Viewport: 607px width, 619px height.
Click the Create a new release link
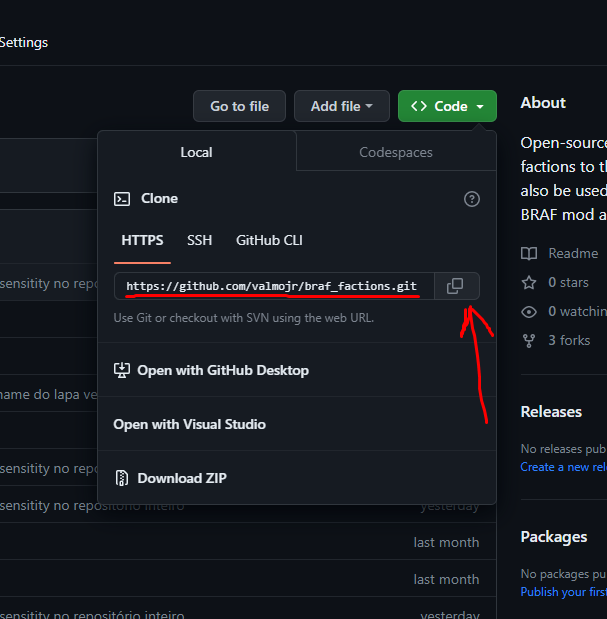564,467
